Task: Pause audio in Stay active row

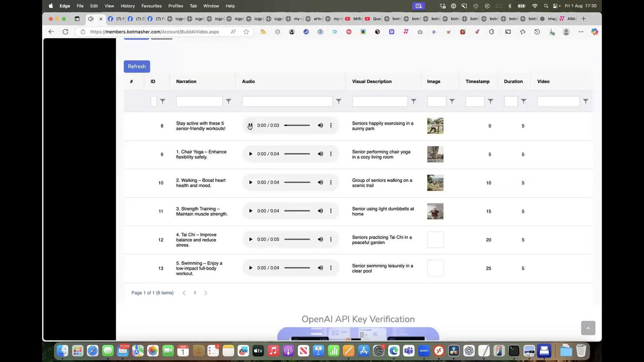Action: pos(251,125)
